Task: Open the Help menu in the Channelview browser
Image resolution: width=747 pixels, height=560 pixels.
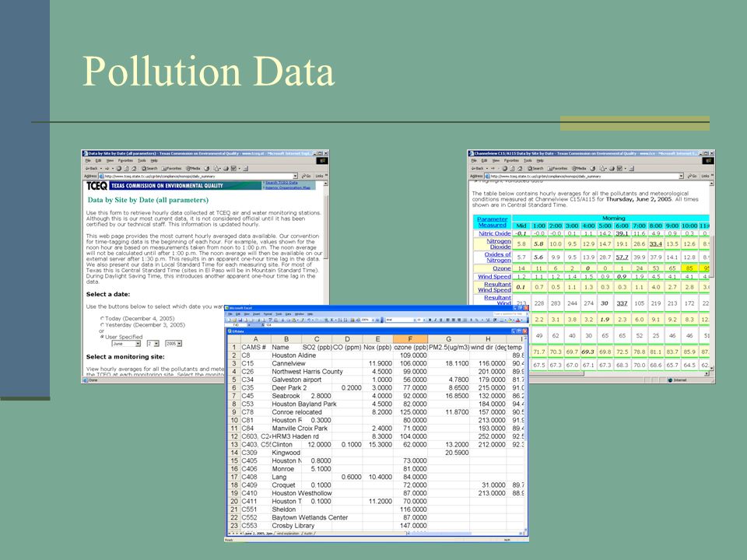Action: tap(540, 160)
